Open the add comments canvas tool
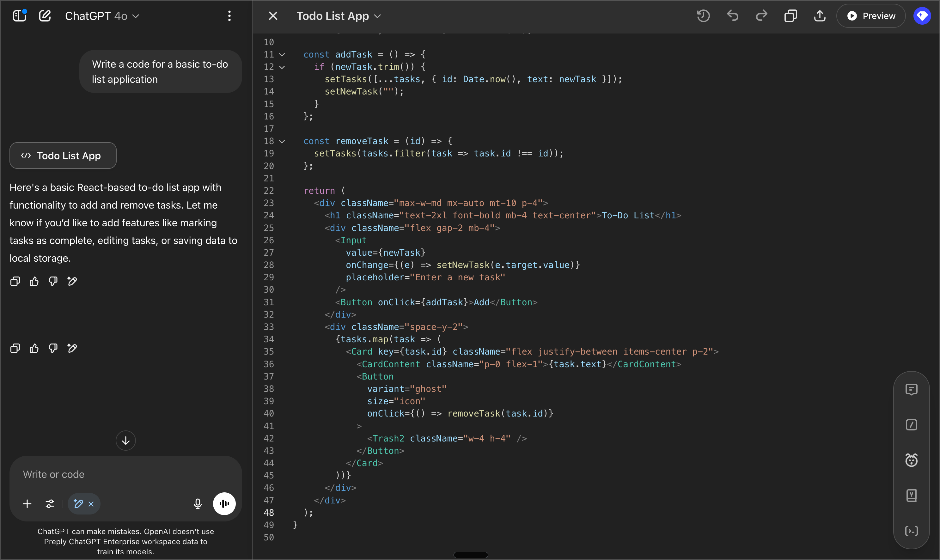Image resolution: width=940 pixels, height=560 pixels. click(911, 389)
